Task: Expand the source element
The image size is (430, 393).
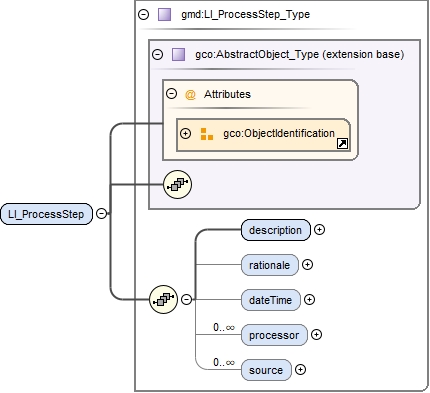Action: 300,369
